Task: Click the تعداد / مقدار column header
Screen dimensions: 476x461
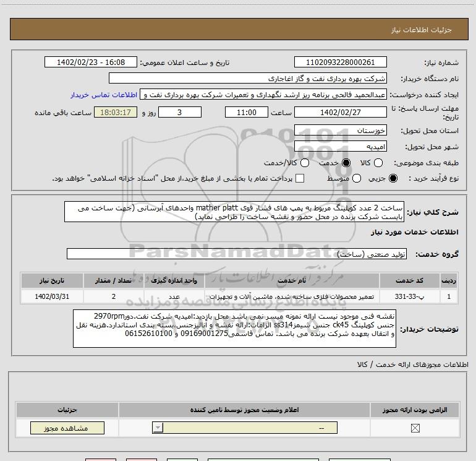Action: (114, 280)
